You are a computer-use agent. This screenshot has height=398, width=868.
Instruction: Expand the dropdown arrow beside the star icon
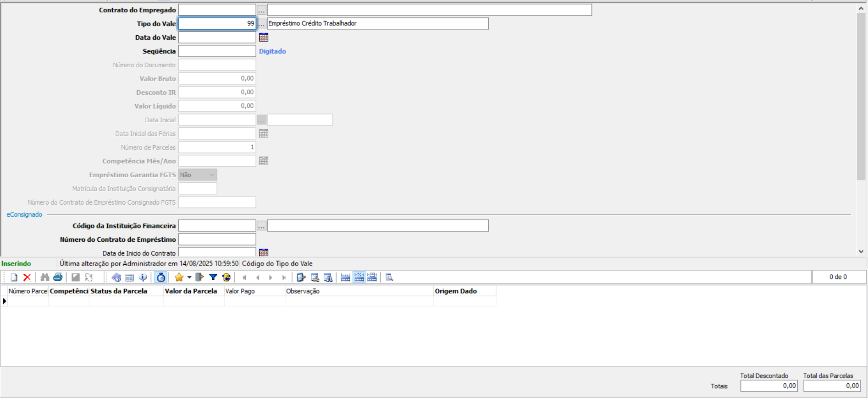point(189,278)
